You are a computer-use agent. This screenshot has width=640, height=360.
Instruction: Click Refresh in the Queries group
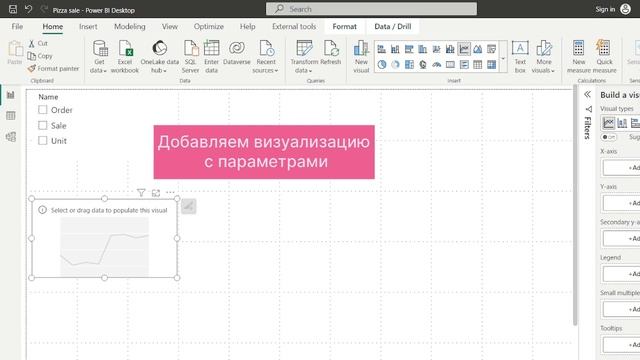click(x=330, y=52)
